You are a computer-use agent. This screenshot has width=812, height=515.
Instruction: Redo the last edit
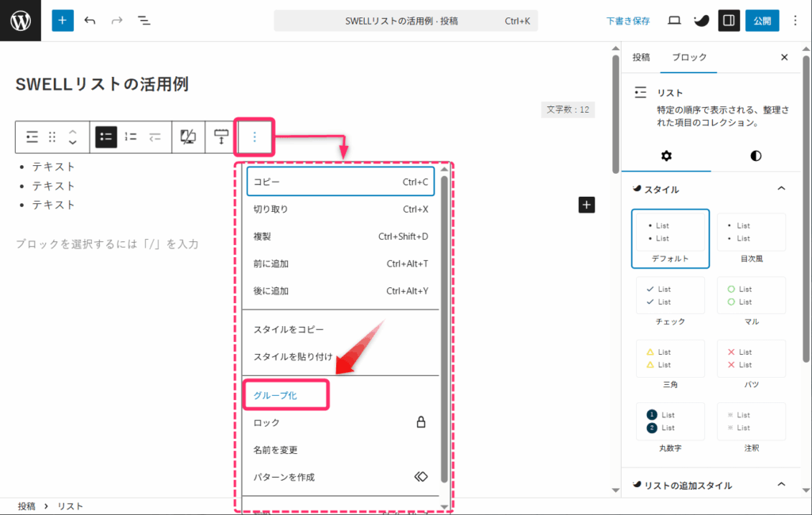(x=117, y=21)
